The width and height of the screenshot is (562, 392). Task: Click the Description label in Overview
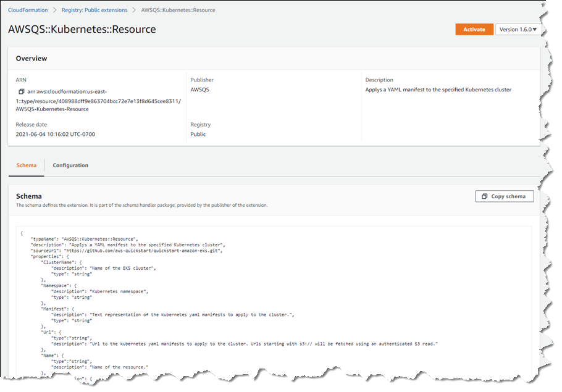pyautogui.click(x=379, y=80)
